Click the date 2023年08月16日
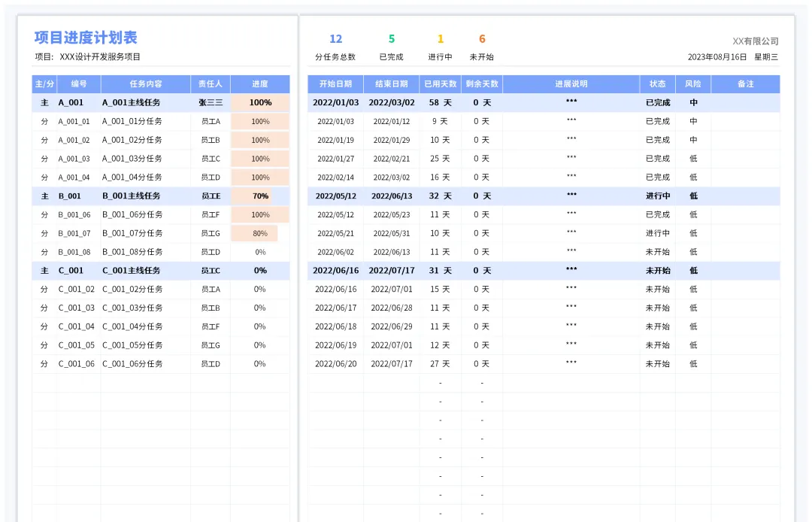 tap(717, 57)
